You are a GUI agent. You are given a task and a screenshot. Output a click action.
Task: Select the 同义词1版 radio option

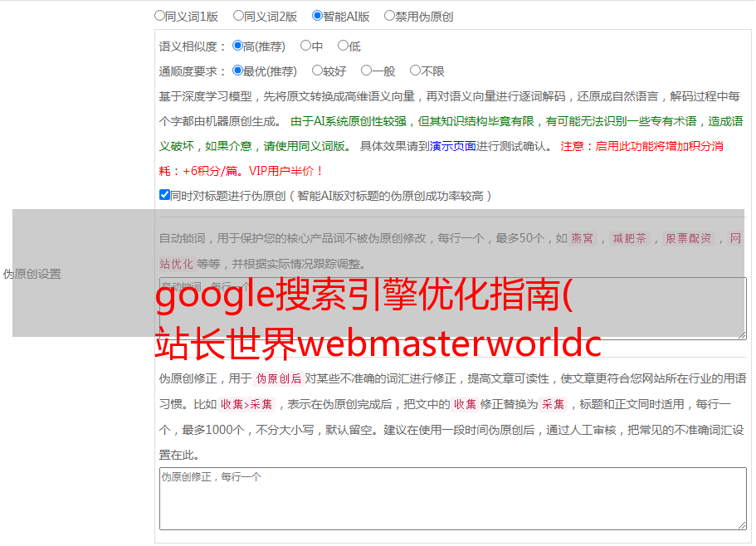[x=159, y=16]
